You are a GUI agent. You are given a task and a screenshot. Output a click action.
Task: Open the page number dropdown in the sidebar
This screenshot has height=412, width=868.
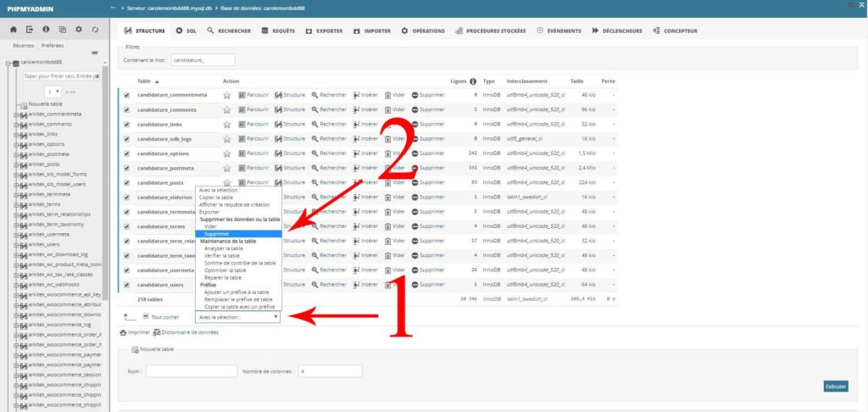(53, 91)
